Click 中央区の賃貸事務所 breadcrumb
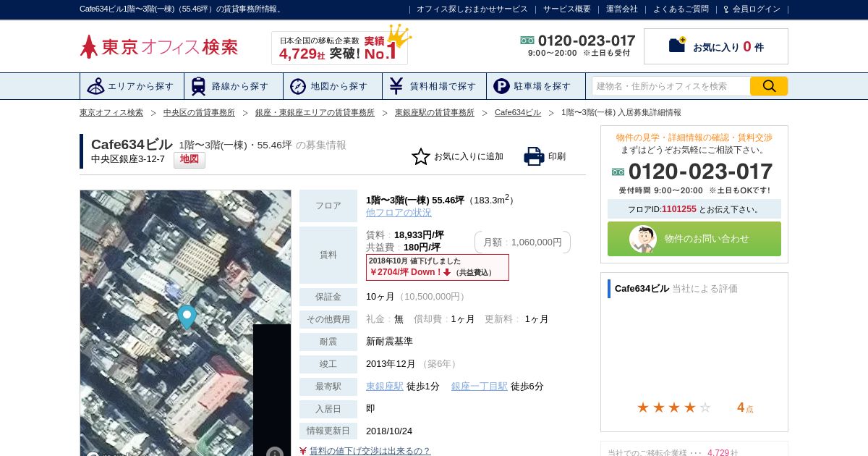 tap(199, 112)
